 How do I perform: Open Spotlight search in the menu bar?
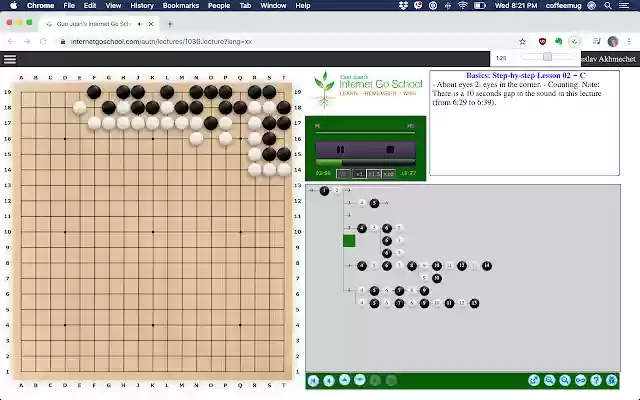pos(608,6)
